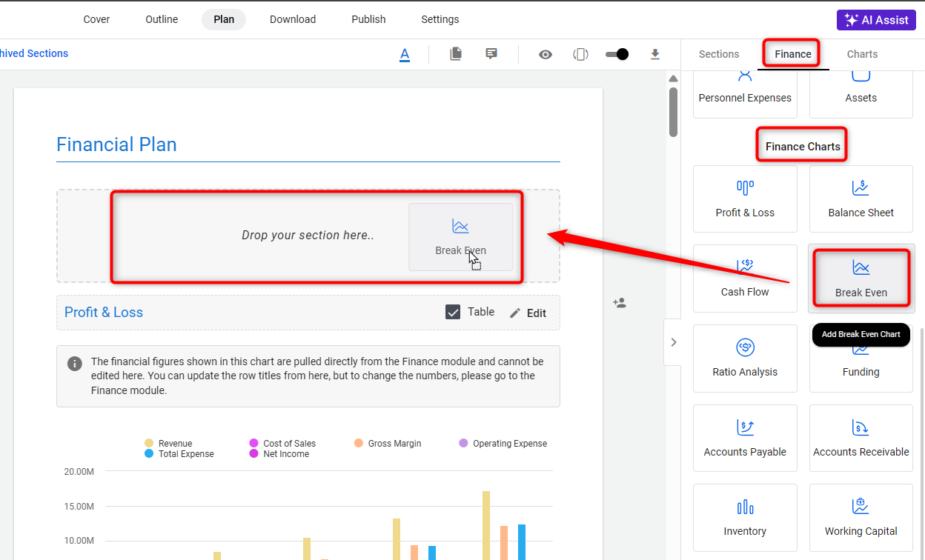Select the Plan tab
Screen dimensions: 925x560
click(224, 19)
